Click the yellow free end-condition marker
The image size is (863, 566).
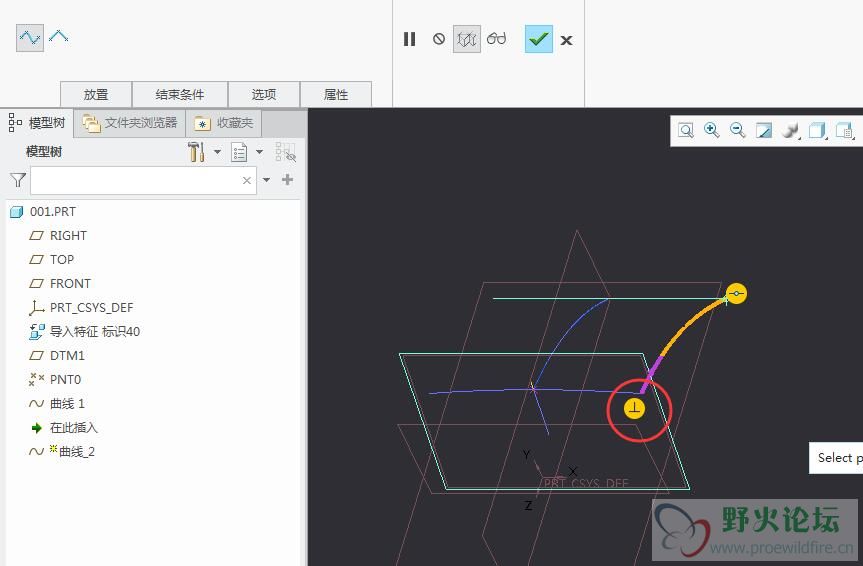[736, 293]
